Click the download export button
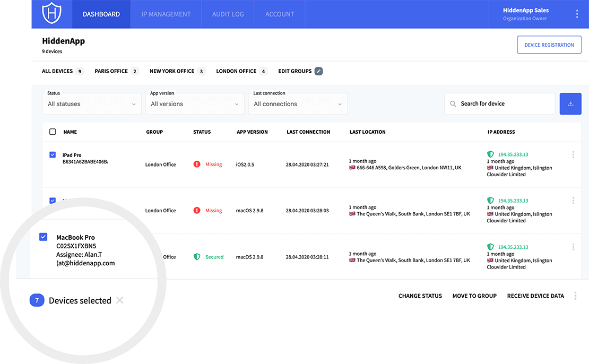Image resolution: width=589 pixels, height=364 pixels. coord(570,103)
